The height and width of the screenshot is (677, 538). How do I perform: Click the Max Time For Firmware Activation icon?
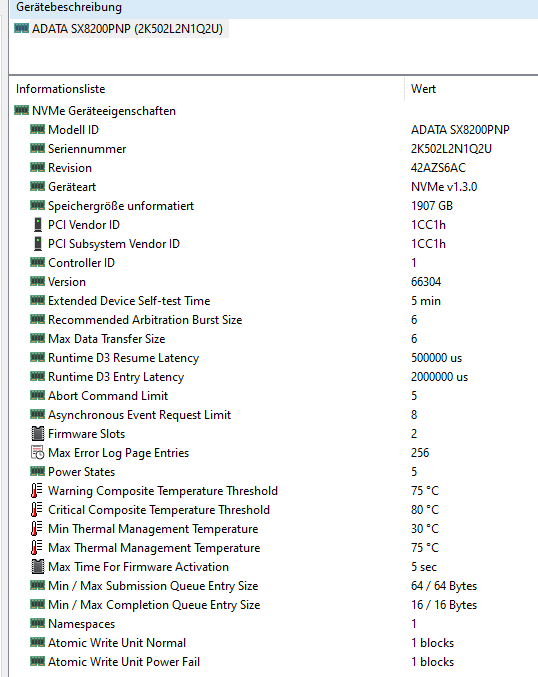point(38,566)
